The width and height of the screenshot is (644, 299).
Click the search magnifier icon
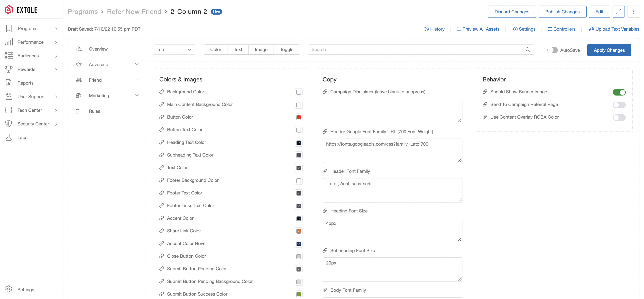point(528,49)
